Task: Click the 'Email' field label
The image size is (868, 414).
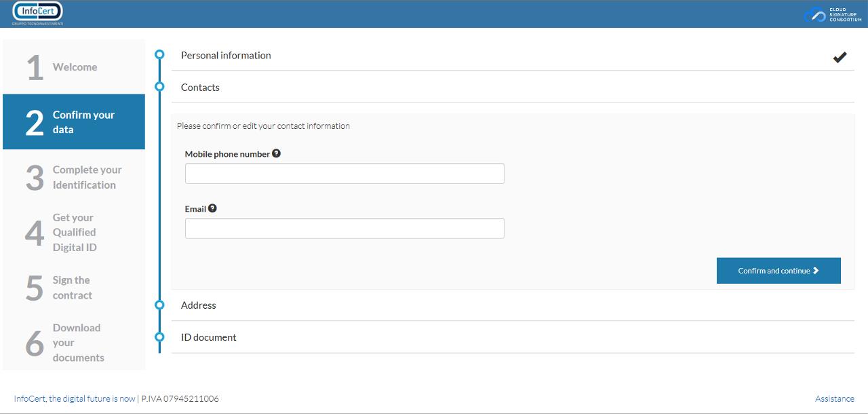Action: tap(195, 209)
